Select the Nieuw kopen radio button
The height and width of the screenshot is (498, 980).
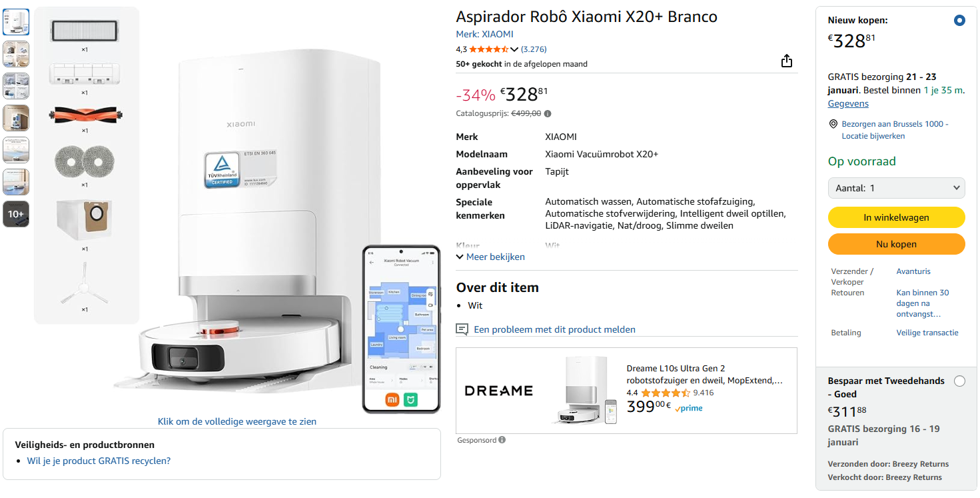(x=959, y=21)
